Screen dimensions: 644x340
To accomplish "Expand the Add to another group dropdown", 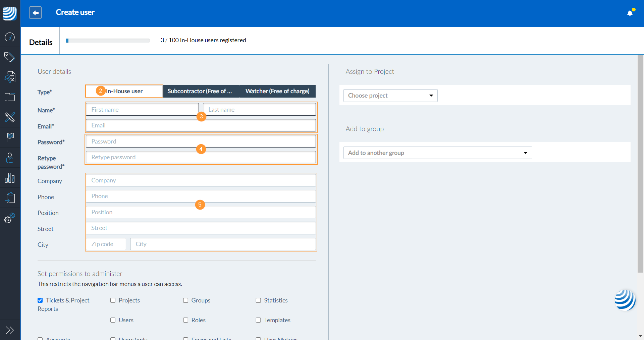I will [437, 153].
